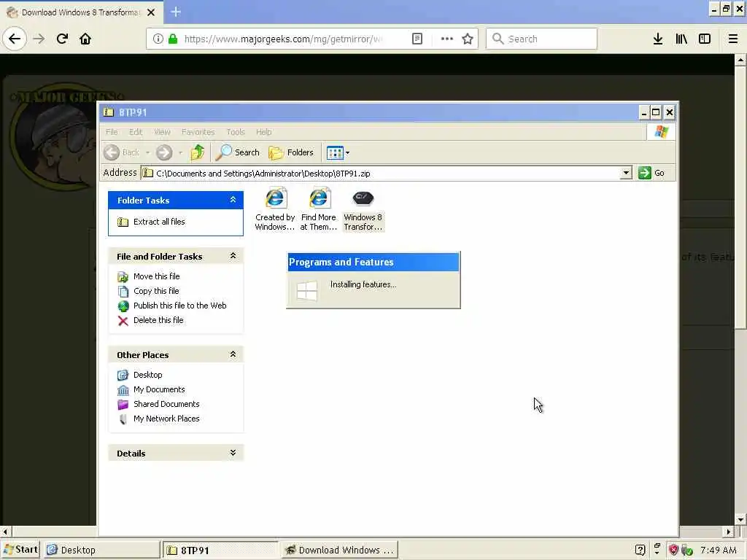The width and height of the screenshot is (747, 560).
Task: Click browser page scroll down arrow
Action: click(740, 519)
